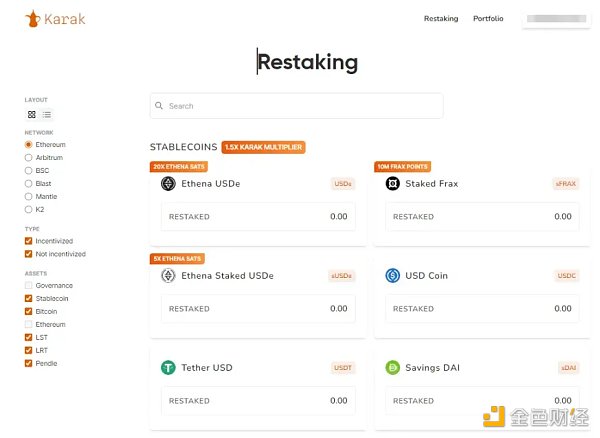Enable the Governance assets checkbox
600x438 pixels.
29,286
